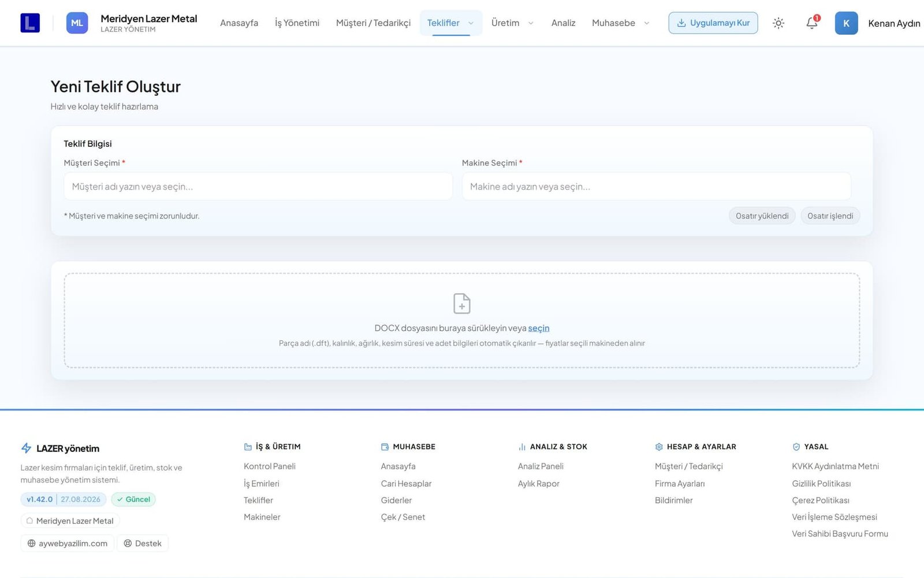Click the Muhasebe section icon
The width and height of the screenshot is (924, 578).
pyautogui.click(x=385, y=447)
